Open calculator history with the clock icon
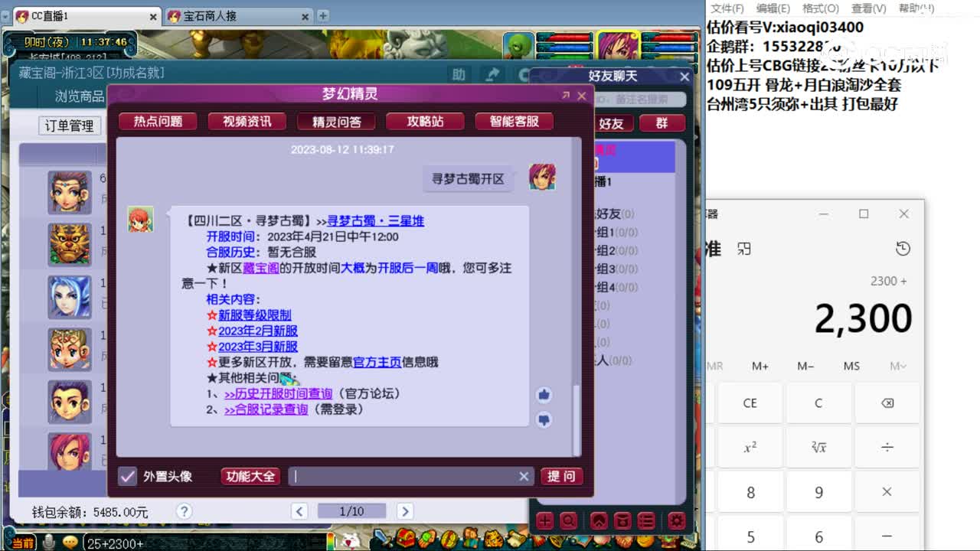 click(902, 248)
